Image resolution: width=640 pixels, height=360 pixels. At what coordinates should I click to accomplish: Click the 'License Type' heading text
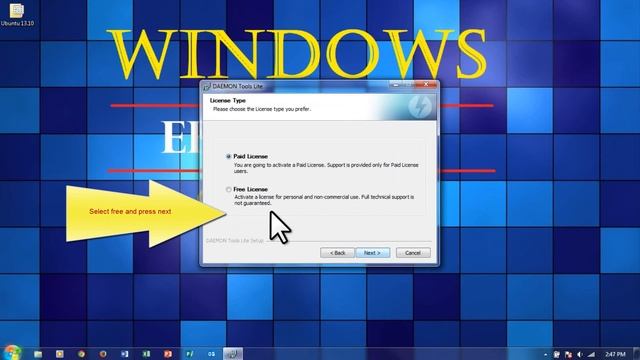coord(228,100)
